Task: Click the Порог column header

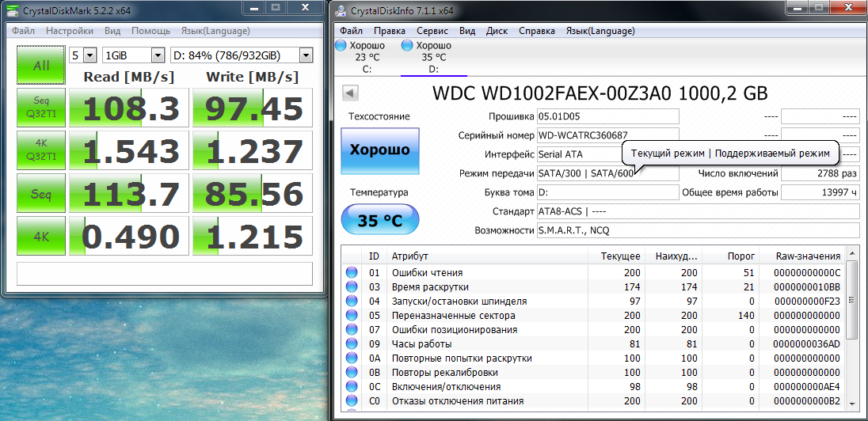Action: tap(731, 256)
